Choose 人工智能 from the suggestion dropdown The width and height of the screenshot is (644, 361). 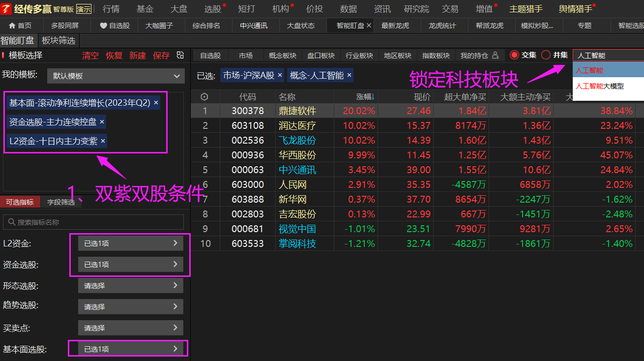click(608, 70)
